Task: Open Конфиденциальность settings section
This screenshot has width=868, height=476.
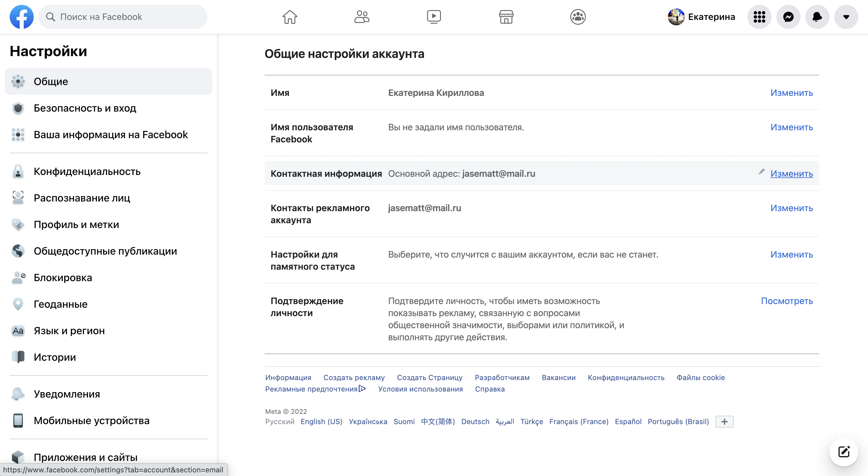Action: coord(108,172)
